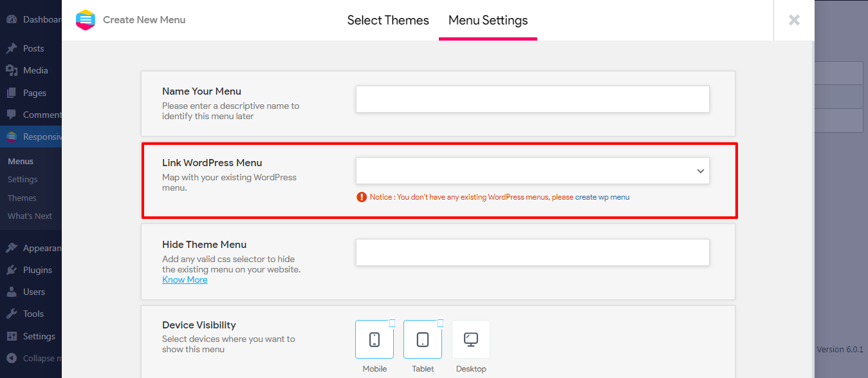The height and width of the screenshot is (378, 868).
Task: Toggle Tablet device visibility option
Action: pyautogui.click(x=423, y=339)
